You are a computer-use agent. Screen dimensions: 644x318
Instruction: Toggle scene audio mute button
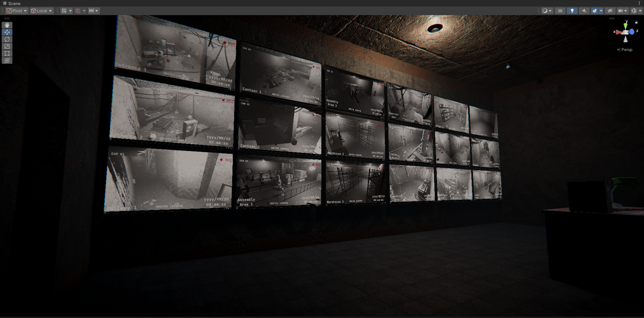584,11
